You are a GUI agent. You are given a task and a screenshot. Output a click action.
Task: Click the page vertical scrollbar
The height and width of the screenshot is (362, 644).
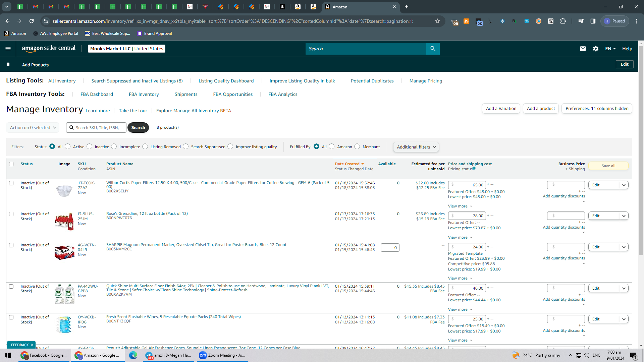641,151
